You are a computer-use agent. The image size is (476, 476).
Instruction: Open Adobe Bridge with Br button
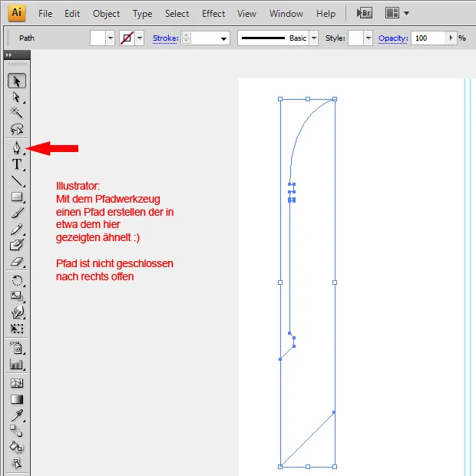(365, 13)
